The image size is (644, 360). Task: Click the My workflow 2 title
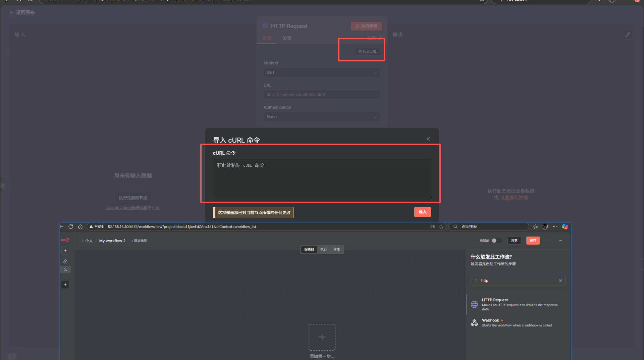(x=112, y=241)
